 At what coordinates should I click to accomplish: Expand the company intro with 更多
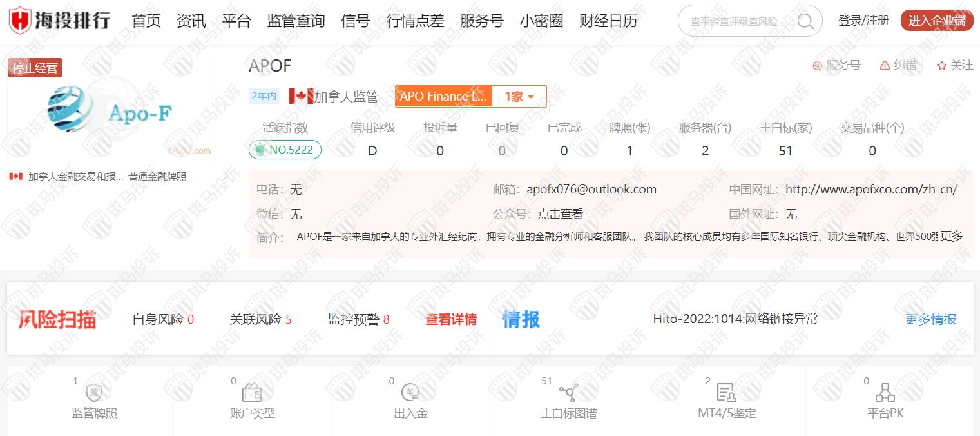[952, 236]
